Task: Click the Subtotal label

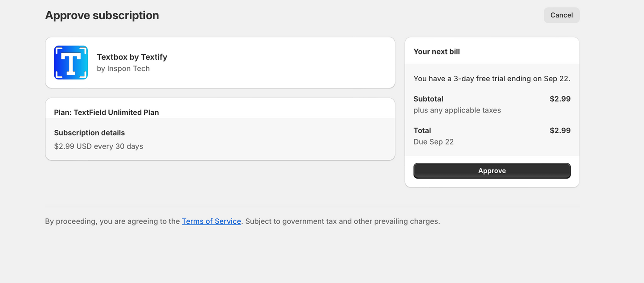Action: 428,99
